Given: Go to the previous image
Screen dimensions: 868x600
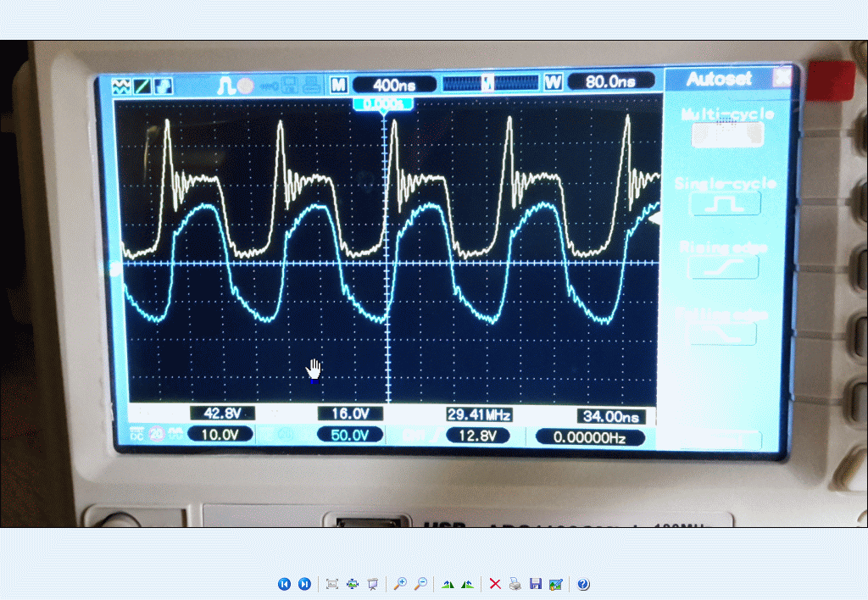Looking at the screenshot, I should point(284,584).
